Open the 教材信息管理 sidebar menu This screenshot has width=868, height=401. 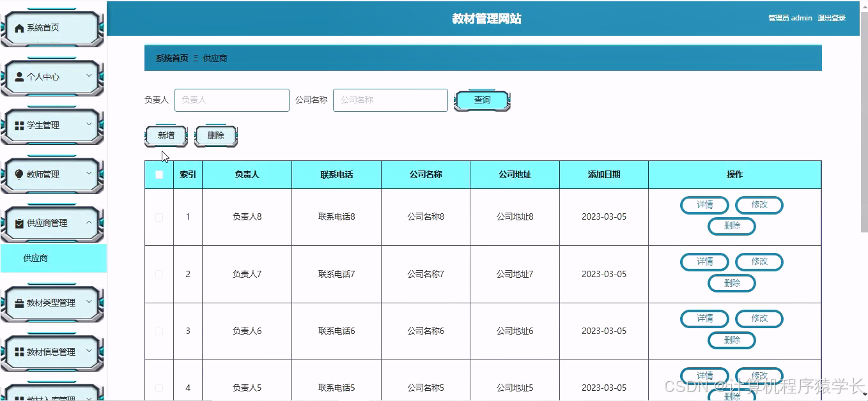coord(52,352)
